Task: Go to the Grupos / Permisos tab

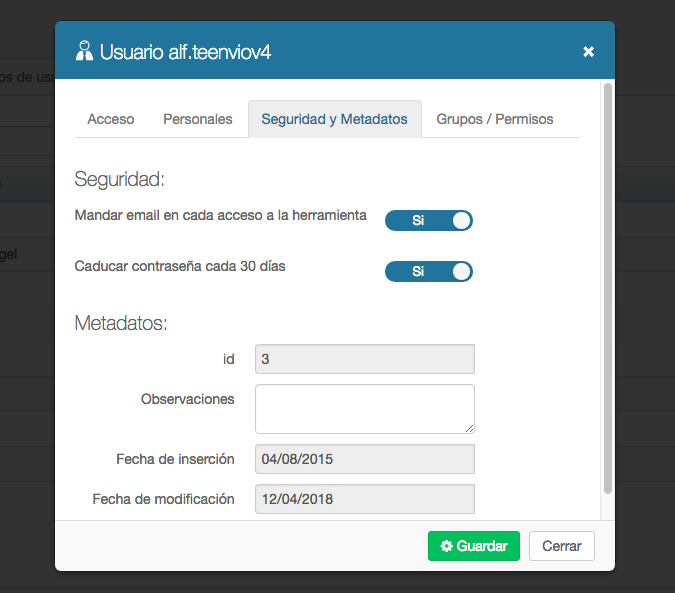Action: (494, 119)
